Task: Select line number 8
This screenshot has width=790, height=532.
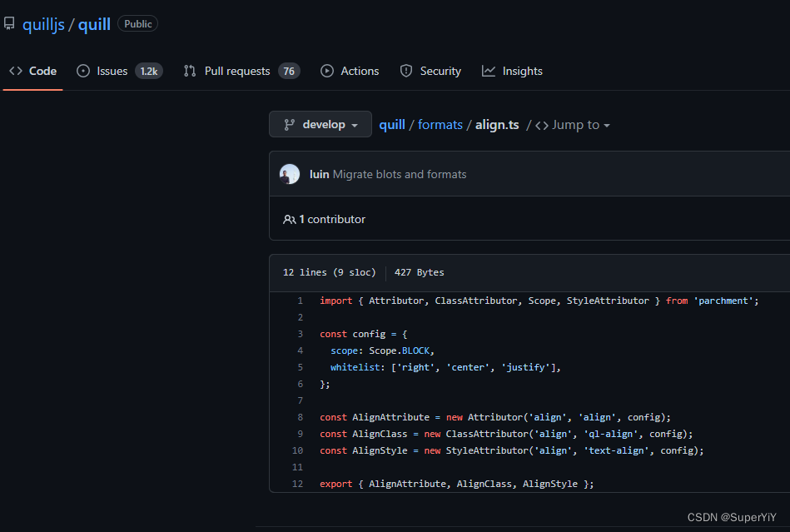Action: [301, 417]
